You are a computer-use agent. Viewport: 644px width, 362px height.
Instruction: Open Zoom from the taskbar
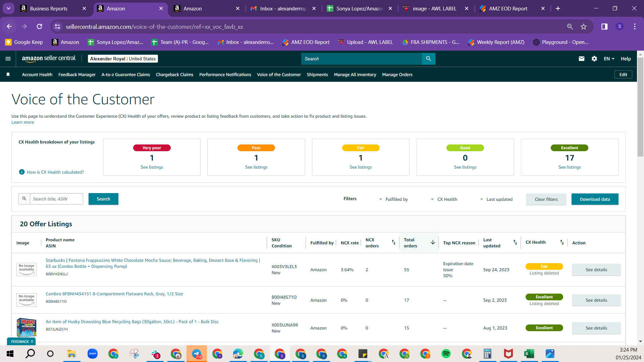93,354
